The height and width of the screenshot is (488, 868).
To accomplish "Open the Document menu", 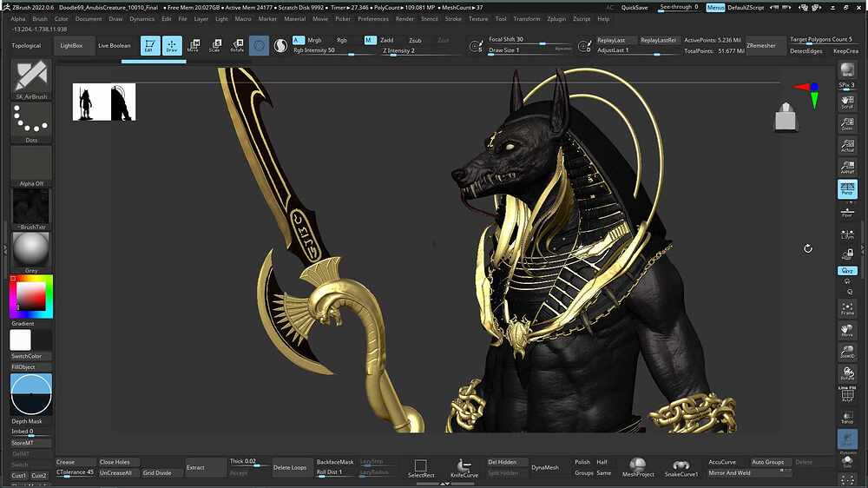I will click(x=89, y=18).
